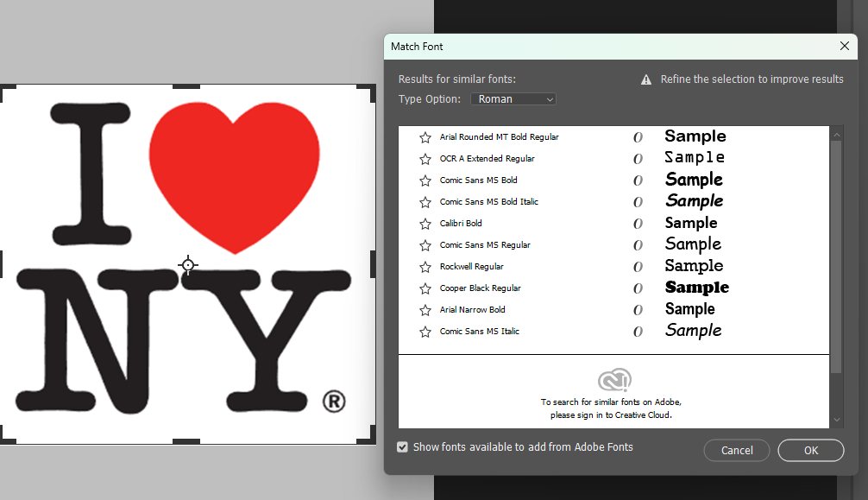Choose Comic Sans MS Italic font name

pos(480,332)
